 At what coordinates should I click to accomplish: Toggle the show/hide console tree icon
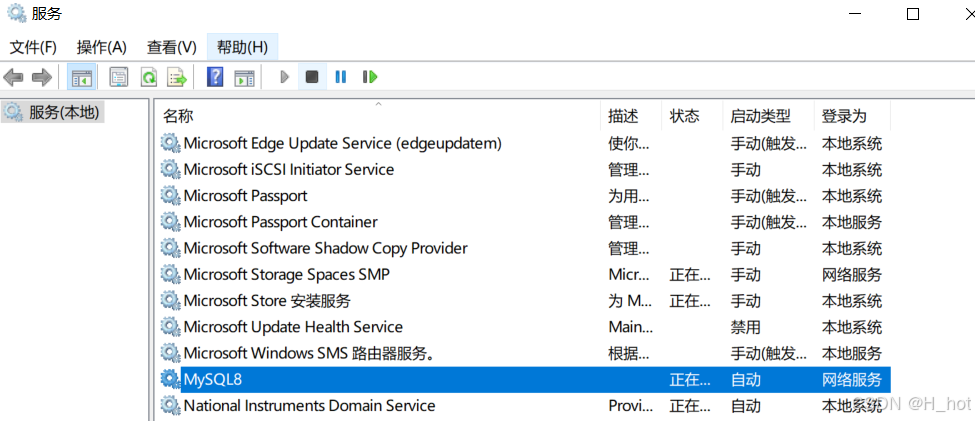(81, 77)
